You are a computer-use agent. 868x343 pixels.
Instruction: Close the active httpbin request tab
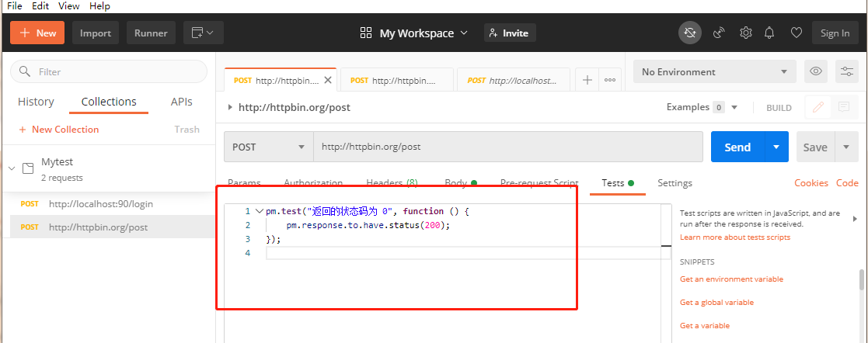click(328, 80)
